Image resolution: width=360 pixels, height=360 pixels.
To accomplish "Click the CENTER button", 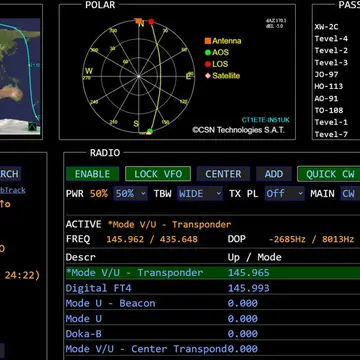I will [223, 174].
